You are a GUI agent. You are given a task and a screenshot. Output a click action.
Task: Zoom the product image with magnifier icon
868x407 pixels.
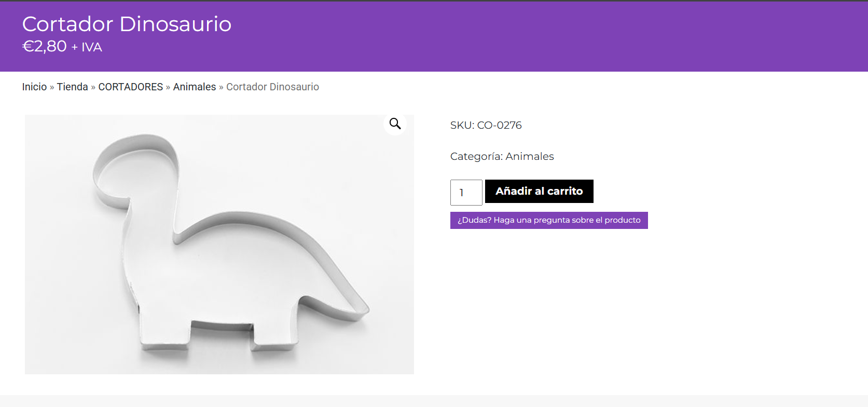click(x=395, y=124)
